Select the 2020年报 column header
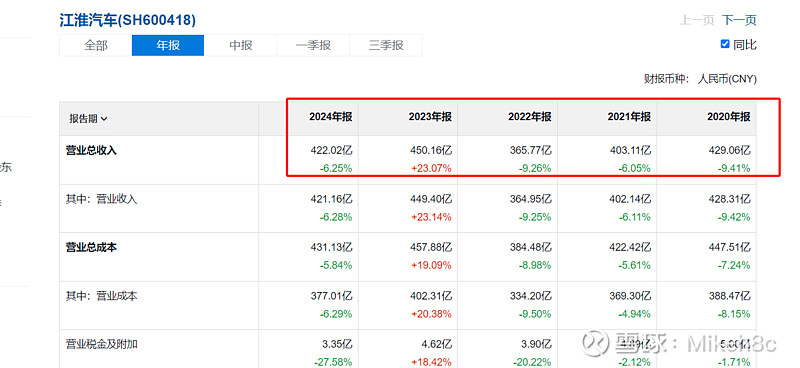Screen dimensions: 800x368 click(x=728, y=117)
